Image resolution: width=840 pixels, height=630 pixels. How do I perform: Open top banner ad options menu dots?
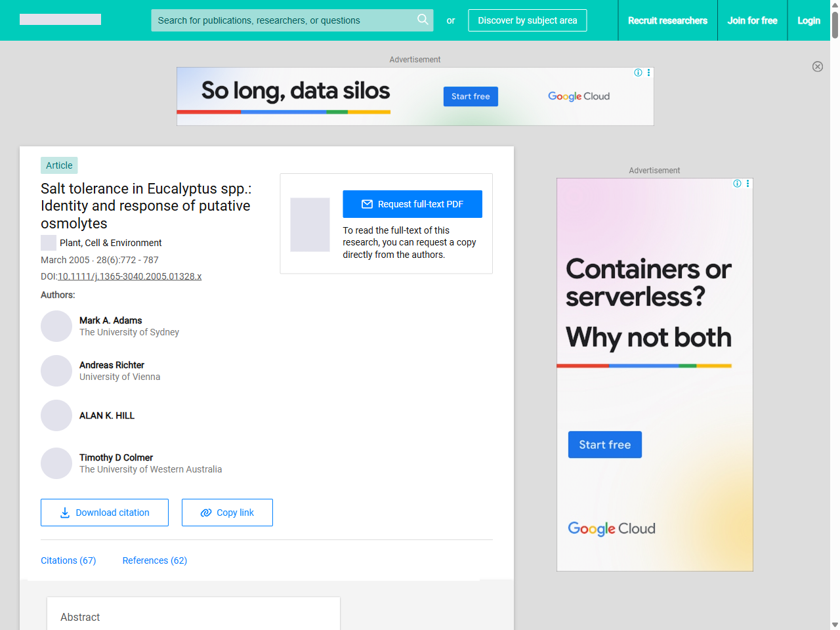(649, 73)
